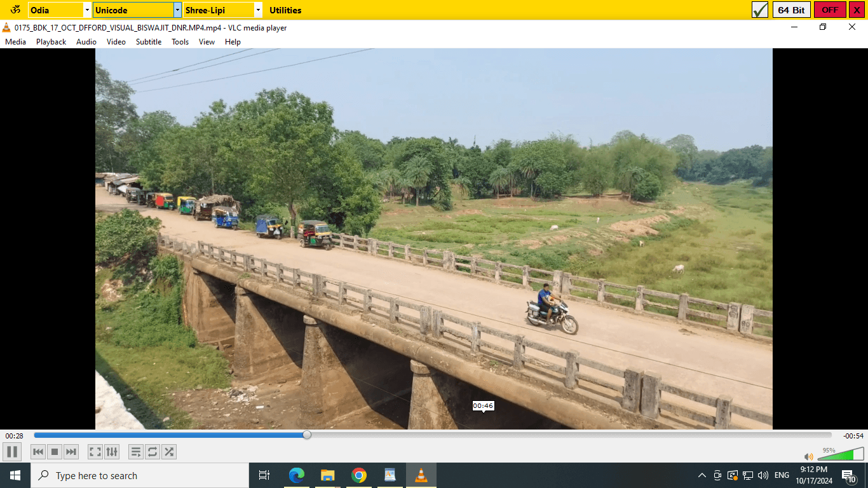Screen dimensions: 868x488
Task: Open Task View on taskbar
Action: click(x=264, y=475)
